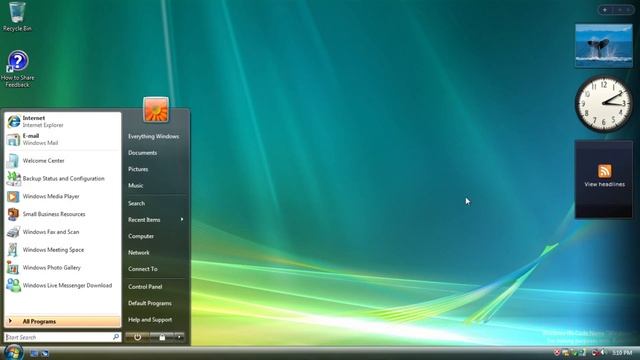The image size is (640, 360).
Task: Open Everything Windows user folder
Action: [x=153, y=136]
